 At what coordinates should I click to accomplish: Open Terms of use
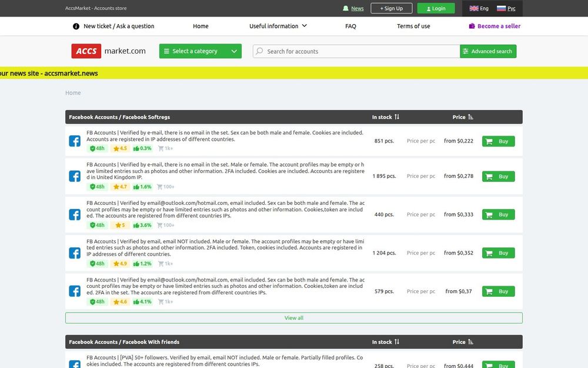(413, 26)
